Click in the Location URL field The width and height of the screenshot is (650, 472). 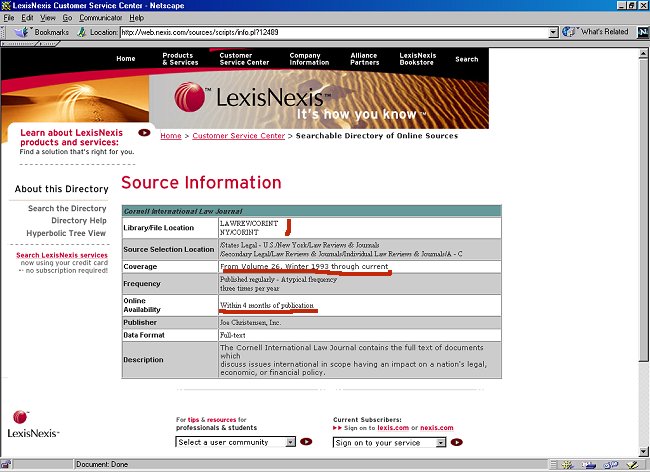[x=330, y=32]
